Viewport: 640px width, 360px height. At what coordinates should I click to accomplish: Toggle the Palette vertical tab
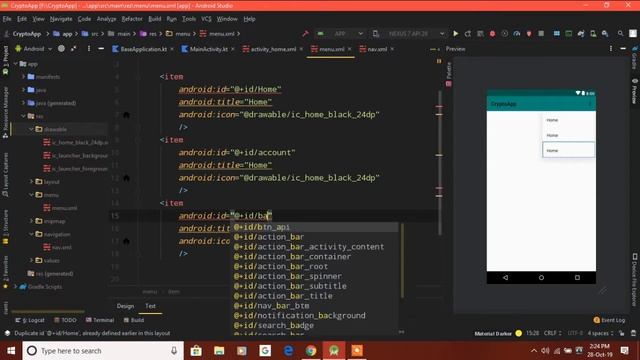[x=449, y=74]
